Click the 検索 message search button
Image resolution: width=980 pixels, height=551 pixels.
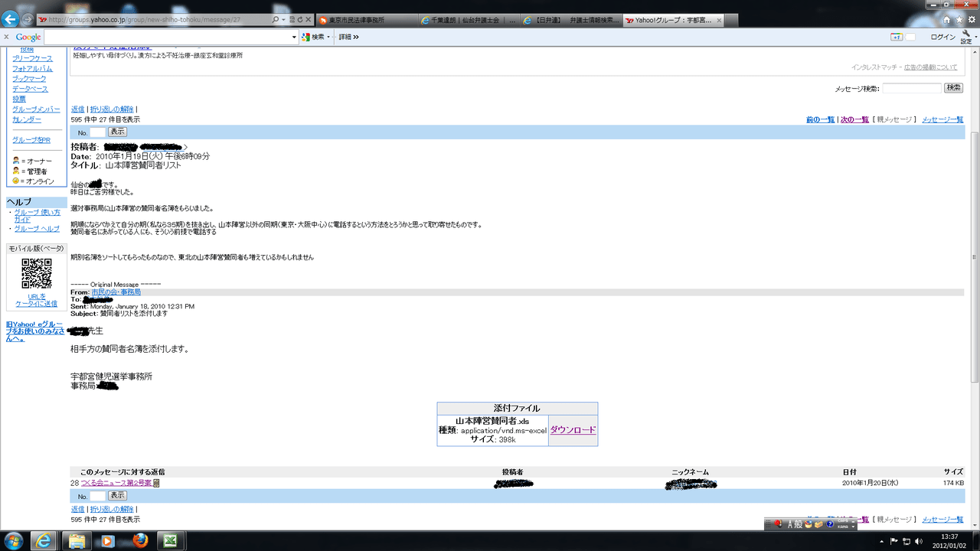click(953, 88)
